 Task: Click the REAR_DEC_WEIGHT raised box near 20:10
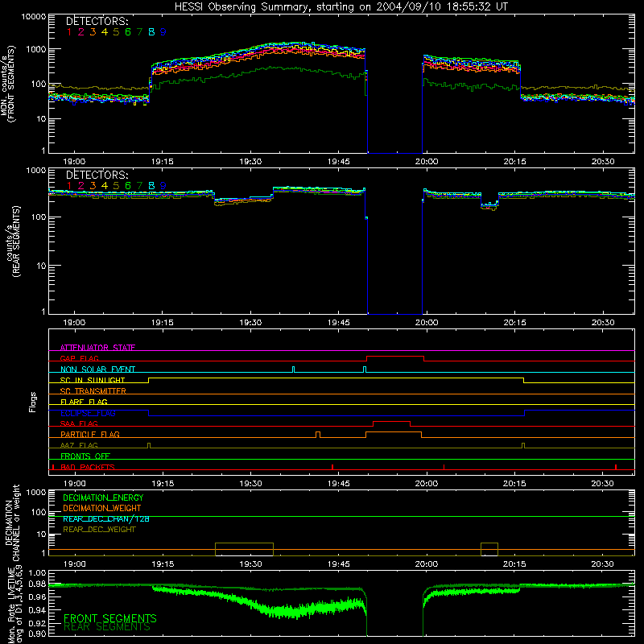tap(489, 549)
